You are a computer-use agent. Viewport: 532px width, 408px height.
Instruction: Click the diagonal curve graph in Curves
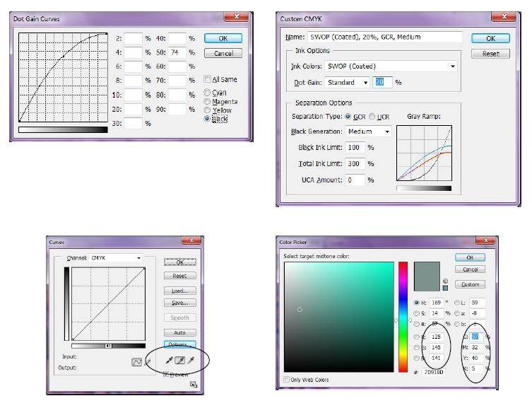point(109,304)
